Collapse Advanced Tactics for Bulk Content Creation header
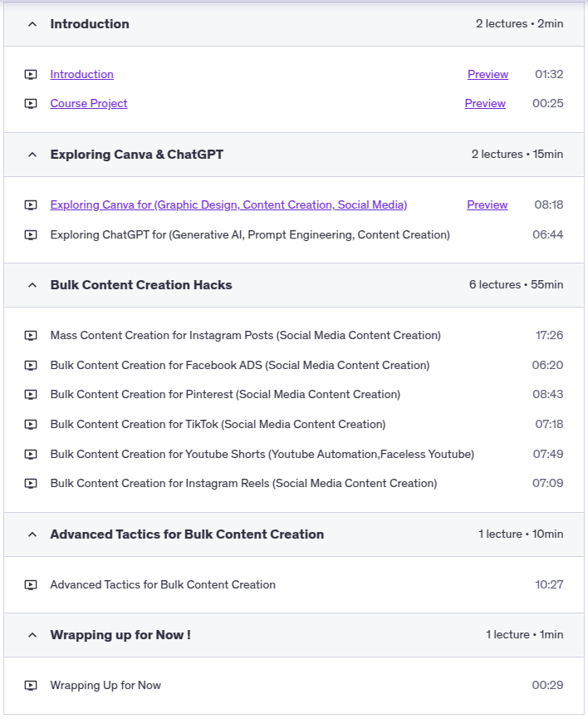The height and width of the screenshot is (719, 588). tap(32, 534)
